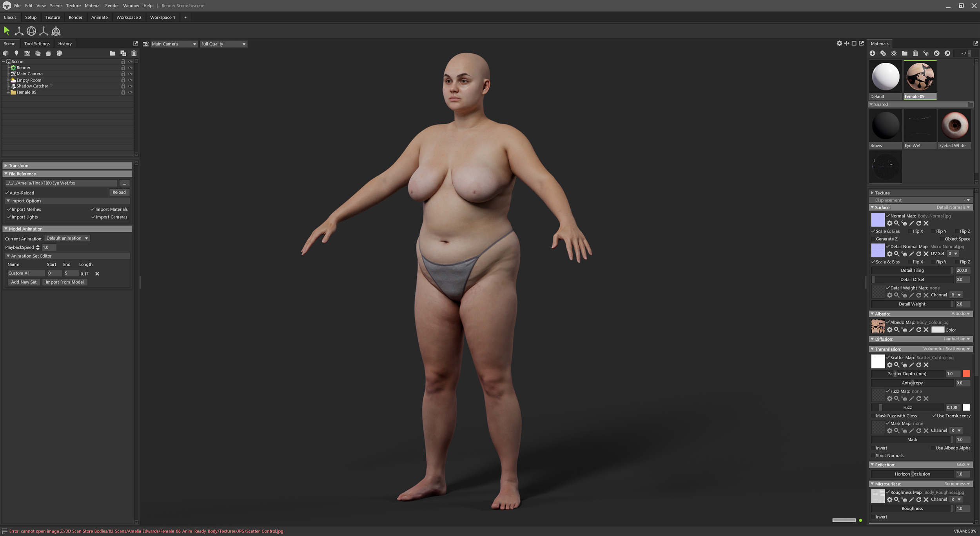This screenshot has height=536, width=980.
Task: Add a new camera to scene
Action: (27, 53)
